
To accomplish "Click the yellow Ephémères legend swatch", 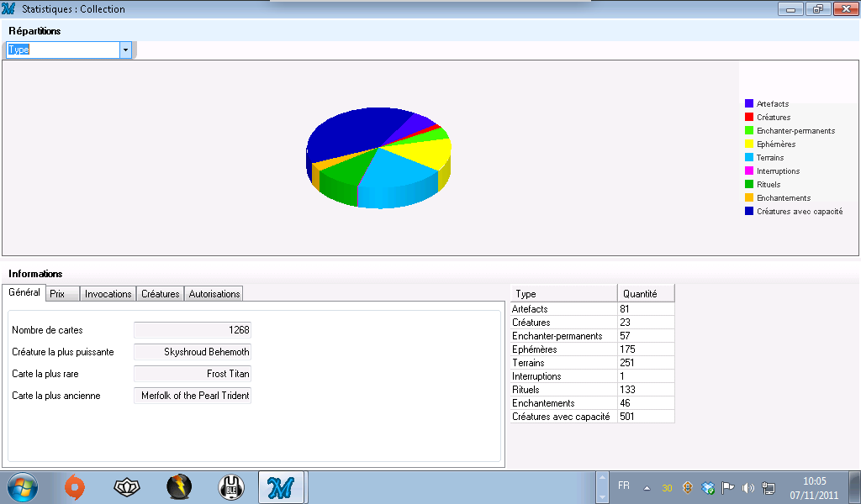I will 749,144.
